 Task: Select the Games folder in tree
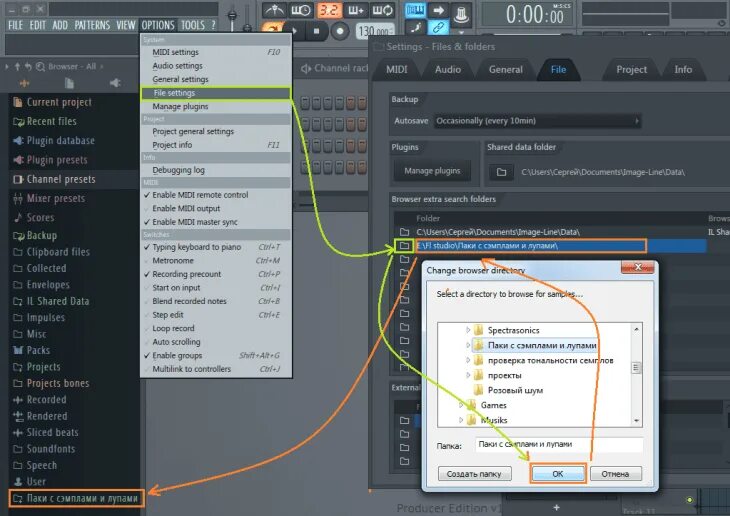coord(493,405)
